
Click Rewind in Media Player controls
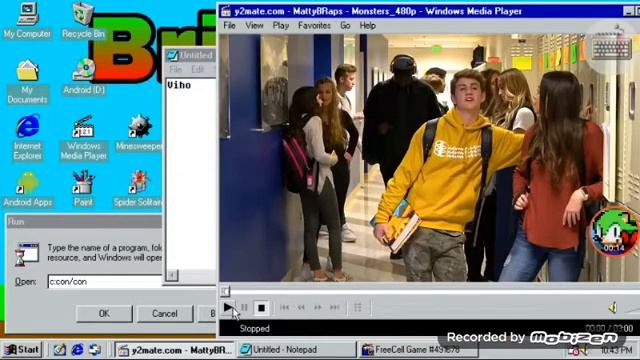pyautogui.click(x=301, y=307)
